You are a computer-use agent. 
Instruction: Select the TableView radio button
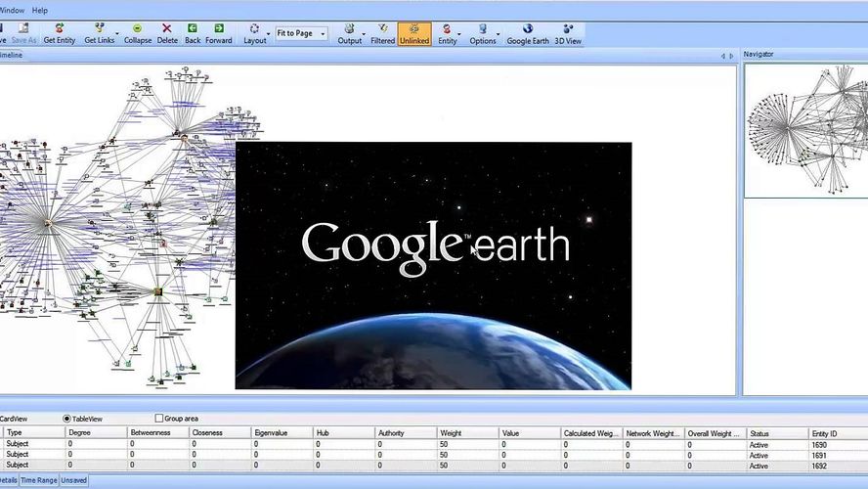point(66,419)
